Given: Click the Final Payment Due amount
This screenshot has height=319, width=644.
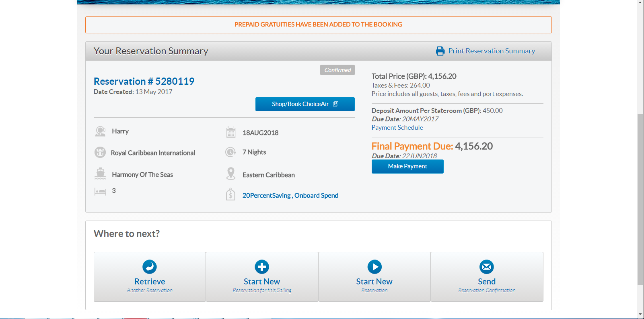Looking at the screenshot, I should tap(474, 146).
